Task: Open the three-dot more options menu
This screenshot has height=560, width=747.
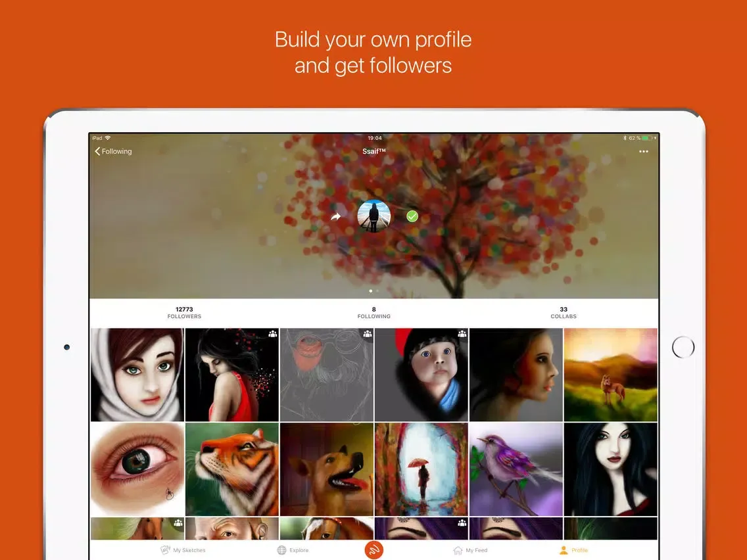Action: pyautogui.click(x=644, y=151)
